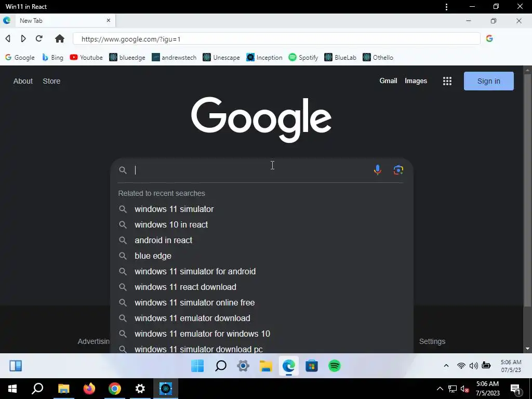Screen dimensions: 532x399
Task: Close the New Tab tab
Action: [x=109, y=20]
